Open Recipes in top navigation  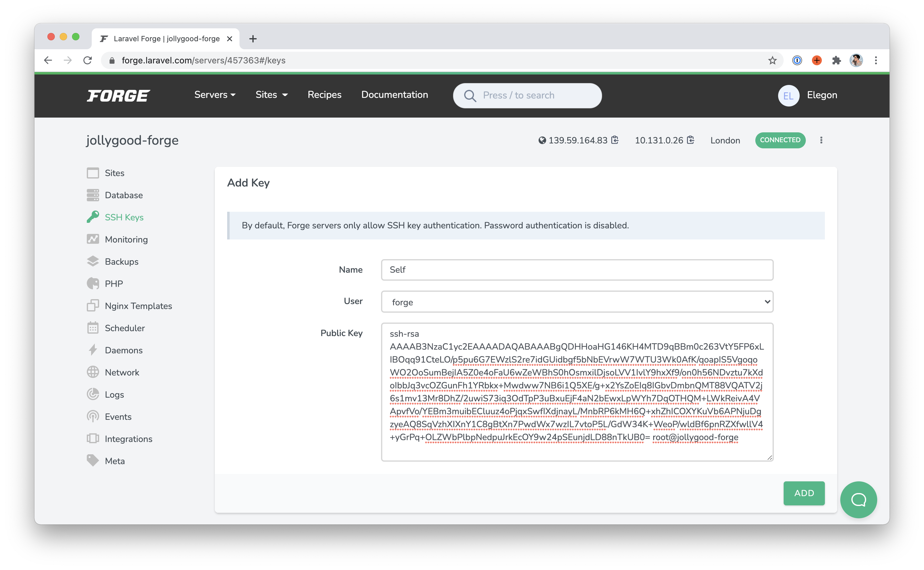[x=324, y=94]
